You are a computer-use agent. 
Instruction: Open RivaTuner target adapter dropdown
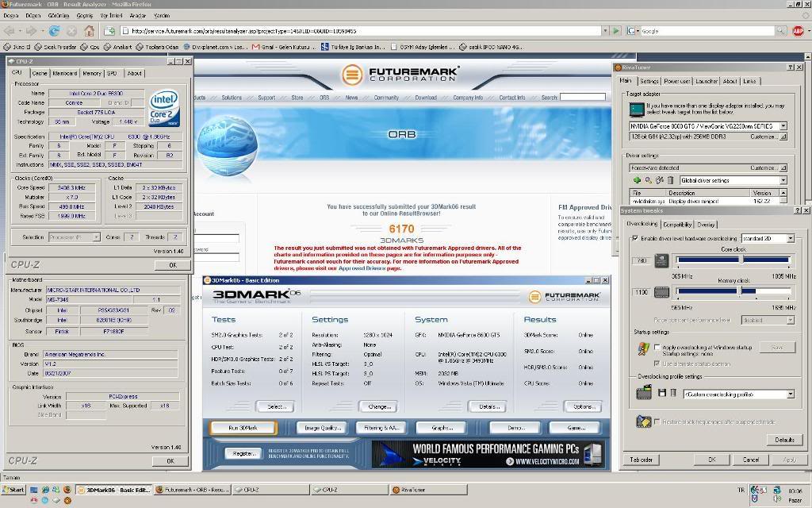(783, 126)
